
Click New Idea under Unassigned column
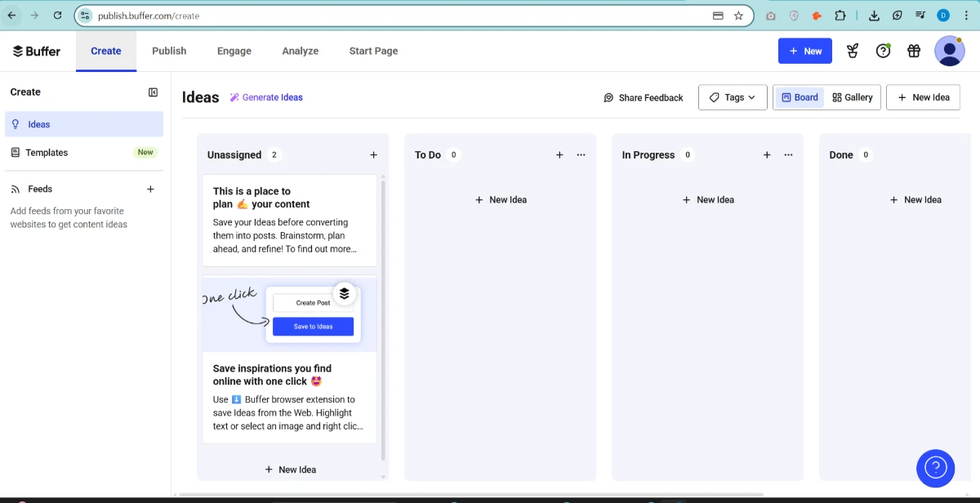tap(291, 470)
